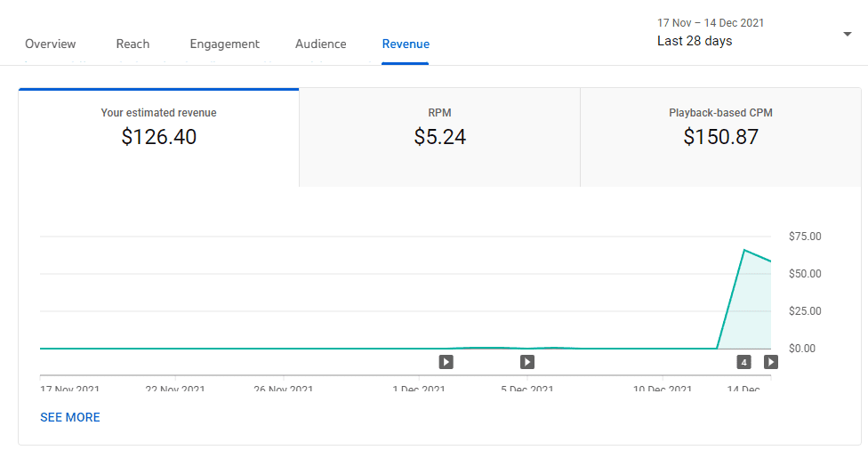Viewport: 868px width, 450px height.
Task: Click the $75.00 y-axis label
Action: [804, 237]
